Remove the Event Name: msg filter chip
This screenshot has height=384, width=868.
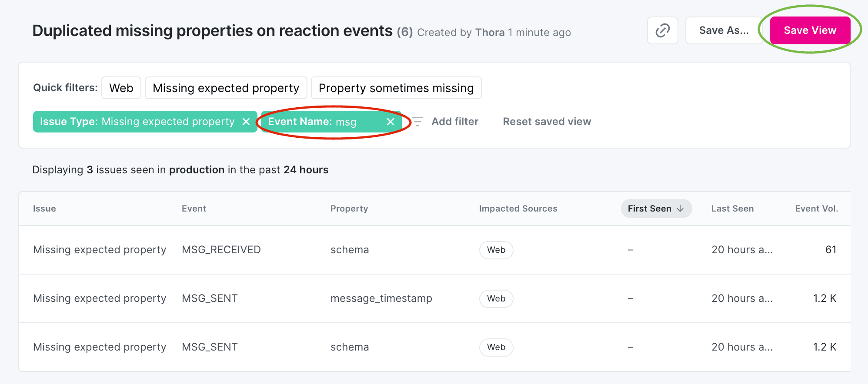tap(390, 122)
